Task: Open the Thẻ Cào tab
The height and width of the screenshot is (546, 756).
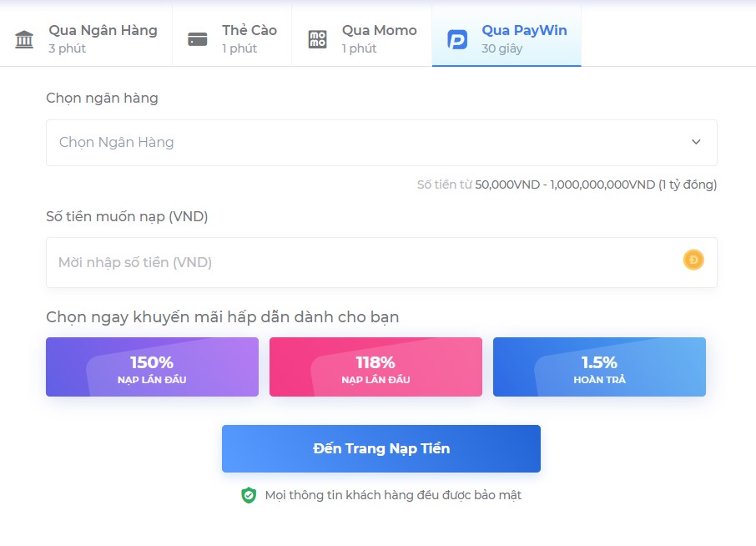Action: [232, 36]
